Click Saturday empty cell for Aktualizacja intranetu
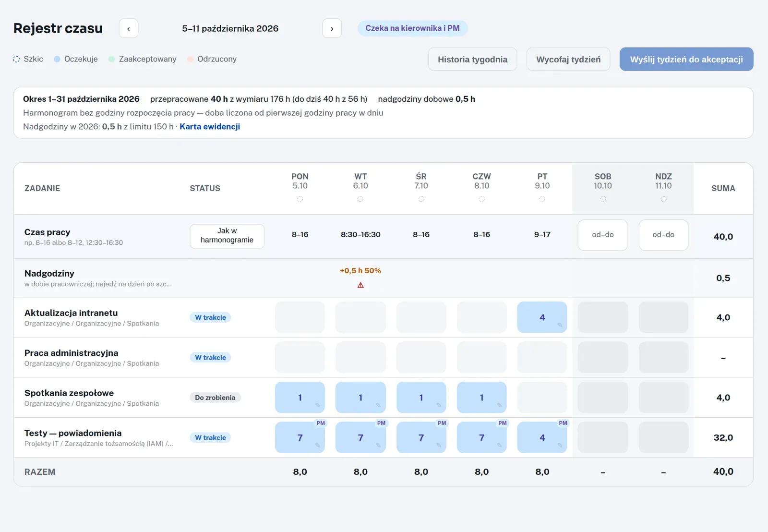Image resolution: width=768 pixels, height=532 pixels. point(603,317)
